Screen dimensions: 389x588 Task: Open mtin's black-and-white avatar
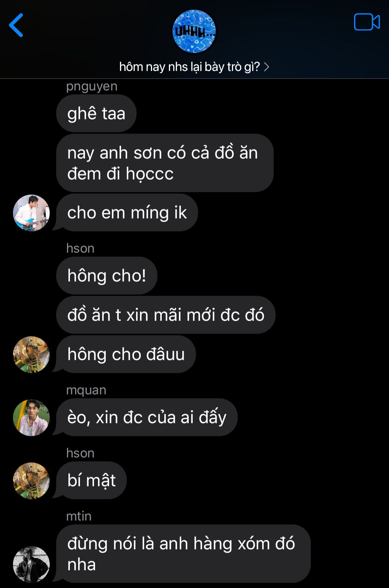pyautogui.click(x=31, y=564)
